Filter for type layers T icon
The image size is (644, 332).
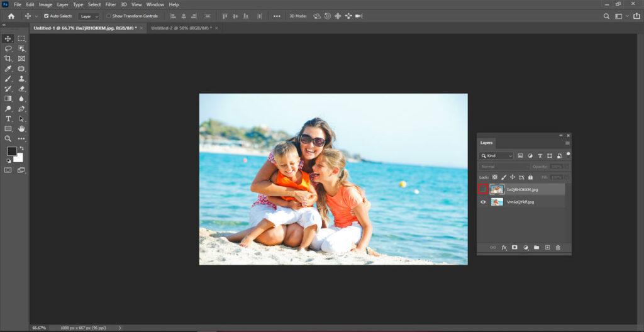[x=540, y=156]
